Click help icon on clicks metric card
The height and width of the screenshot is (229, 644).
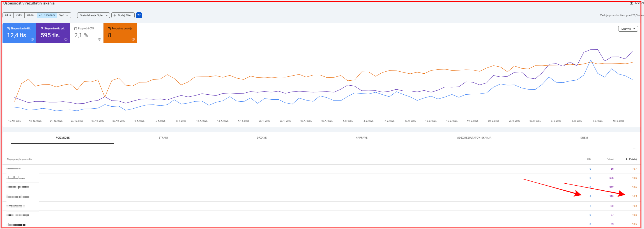coord(32,39)
